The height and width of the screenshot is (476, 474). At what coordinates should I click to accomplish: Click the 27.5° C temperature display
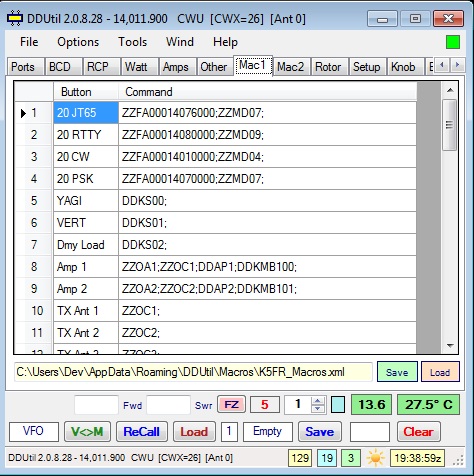click(428, 405)
